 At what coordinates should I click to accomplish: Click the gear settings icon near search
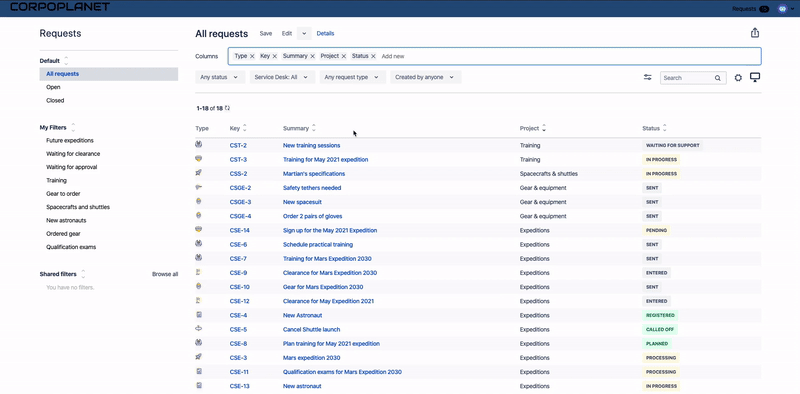click(x=738, y=78)
